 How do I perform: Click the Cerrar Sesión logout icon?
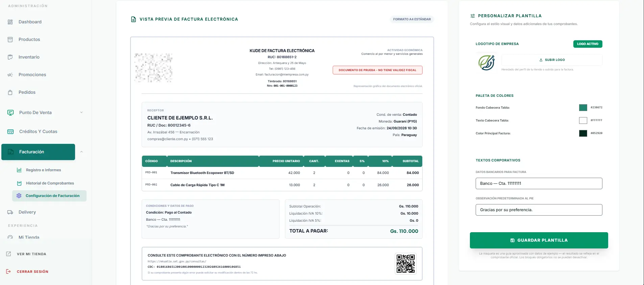[x=9, y=271]
